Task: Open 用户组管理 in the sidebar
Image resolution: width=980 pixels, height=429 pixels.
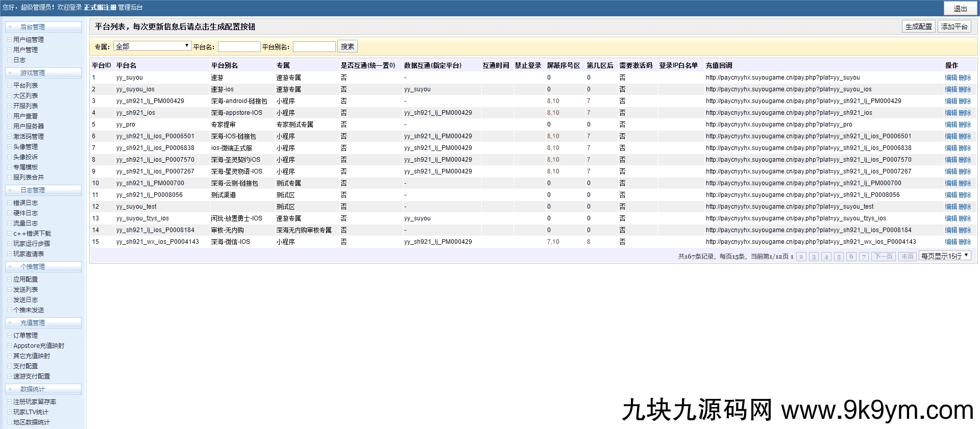Action: (29, 40)
